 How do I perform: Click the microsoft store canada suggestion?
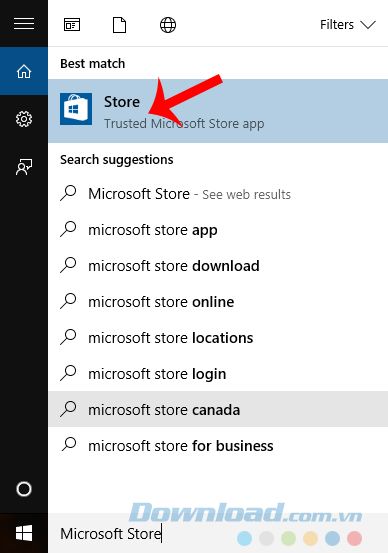pyautogui.click(x=218, y=409)
